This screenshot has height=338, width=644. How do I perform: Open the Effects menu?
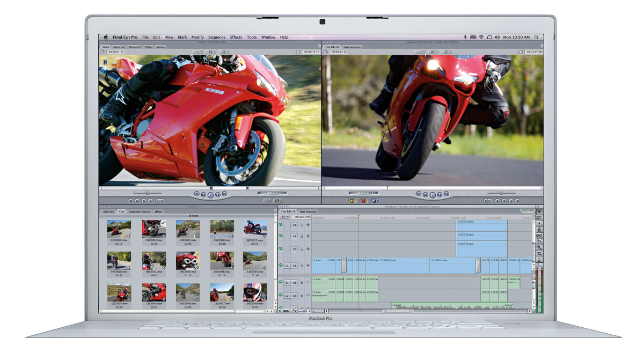click(236, 38)
